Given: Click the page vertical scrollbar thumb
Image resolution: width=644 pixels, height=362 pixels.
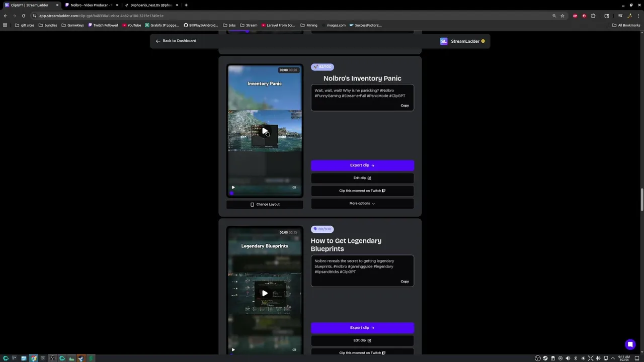Looking at the screenshot, I should click(642, 200).
